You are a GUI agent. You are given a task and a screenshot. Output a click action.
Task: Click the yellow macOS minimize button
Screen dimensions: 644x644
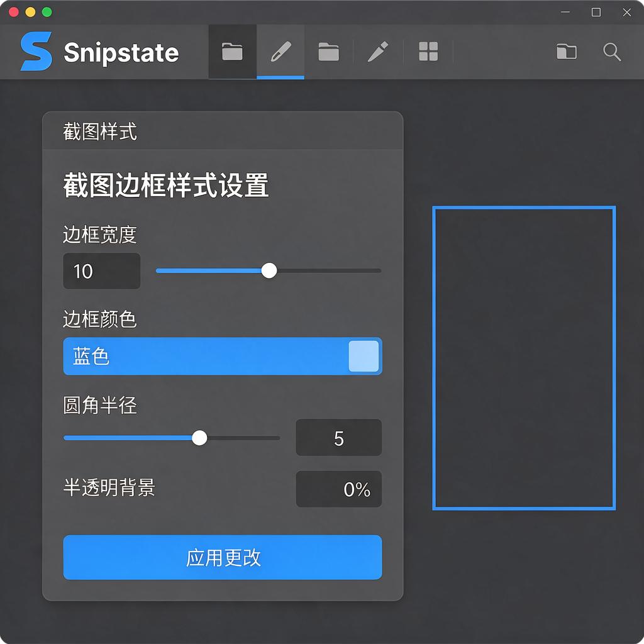[30, 12]
